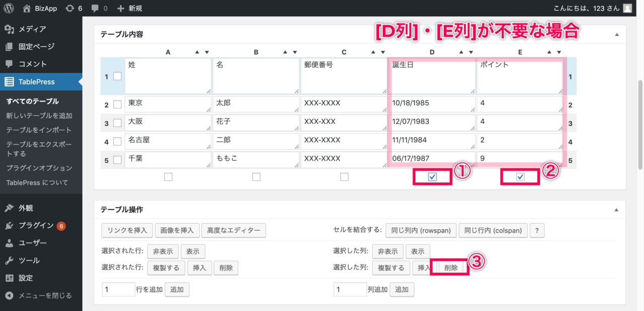Collapse the テーブル操作 panel
The width and height of the screenshot is (644, 311).
point(617,210)
